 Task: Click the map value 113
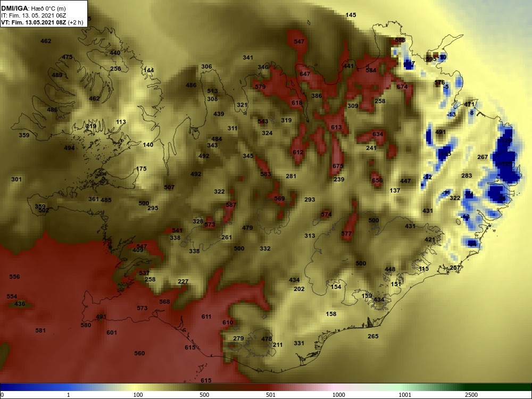pyautogui.click(x=121, y=122)
